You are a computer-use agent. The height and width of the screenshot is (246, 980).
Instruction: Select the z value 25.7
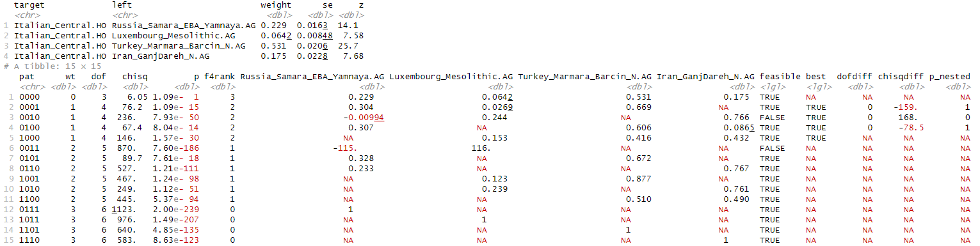point(348,46)
